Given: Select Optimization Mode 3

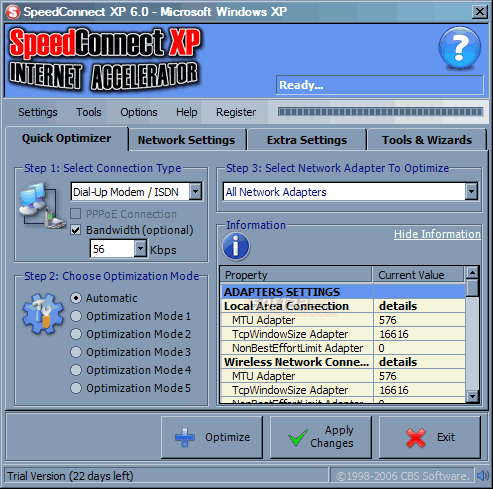Looking at the screenshot, I should click(76, 352).
